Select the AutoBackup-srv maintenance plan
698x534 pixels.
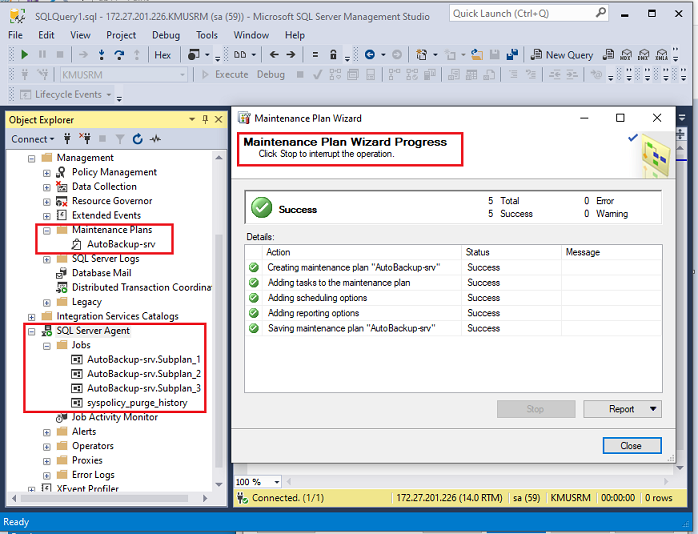[x=120, y=243]
